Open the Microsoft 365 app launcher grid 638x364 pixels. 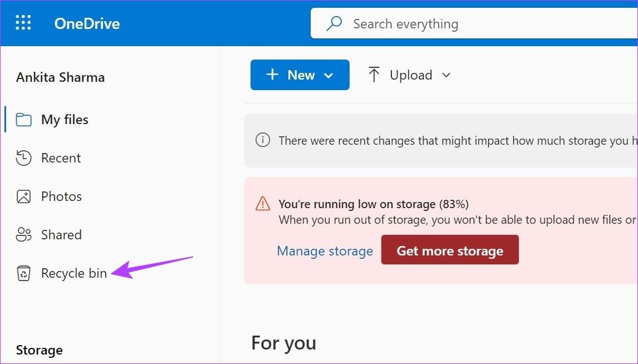click(x=23, y=23)
